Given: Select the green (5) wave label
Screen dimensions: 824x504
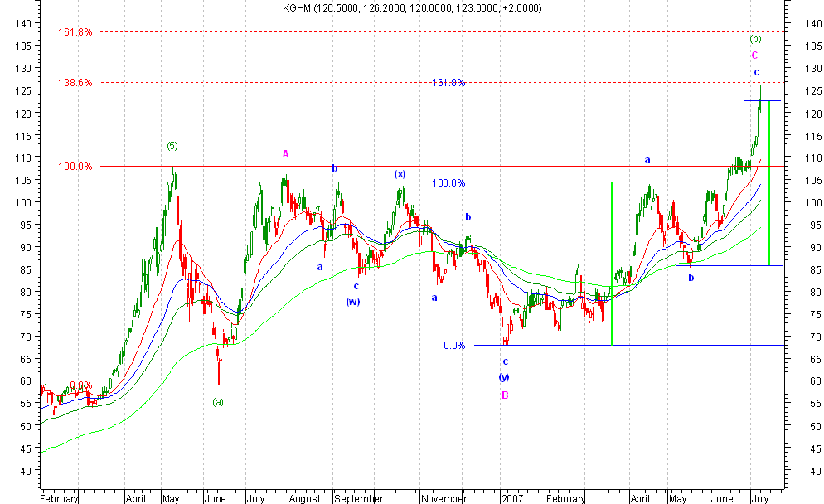Looking at the screenshot, I should click(x=172, y=146).
